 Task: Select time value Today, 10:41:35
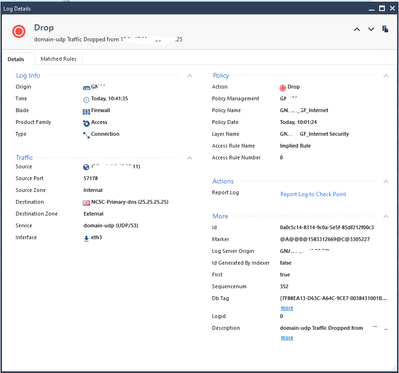(109, 99)
